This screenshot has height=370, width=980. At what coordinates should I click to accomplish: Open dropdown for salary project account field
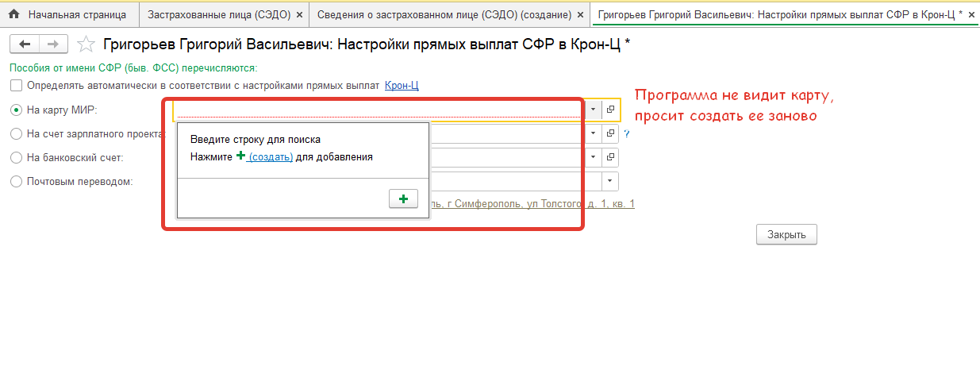point(594,133)
